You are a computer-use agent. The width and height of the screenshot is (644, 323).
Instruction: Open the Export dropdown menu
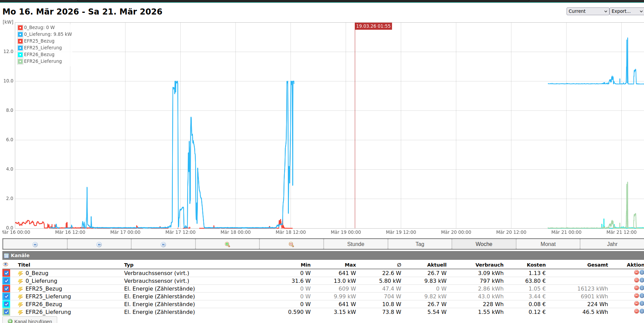point(626,11)
